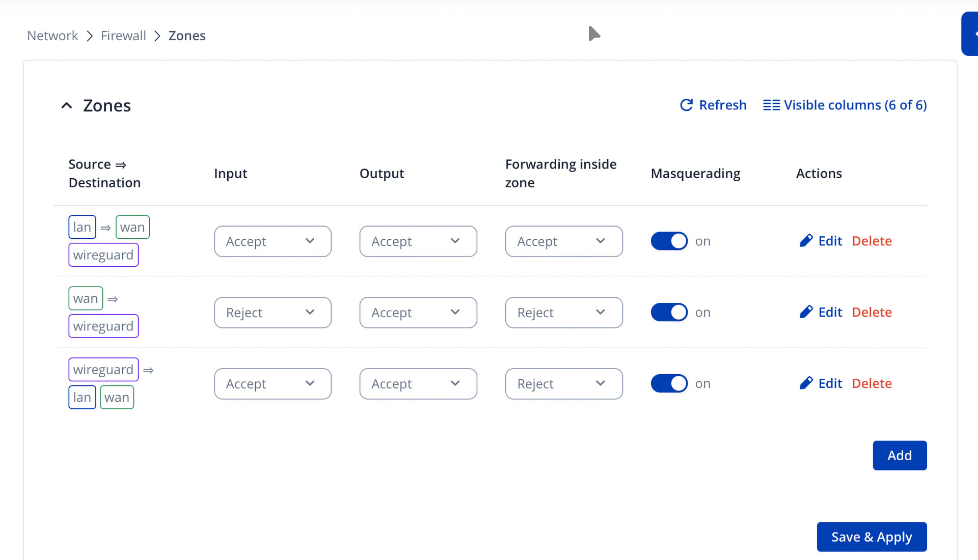
Task: Click Save & Apply
Action: coord(871,537)
